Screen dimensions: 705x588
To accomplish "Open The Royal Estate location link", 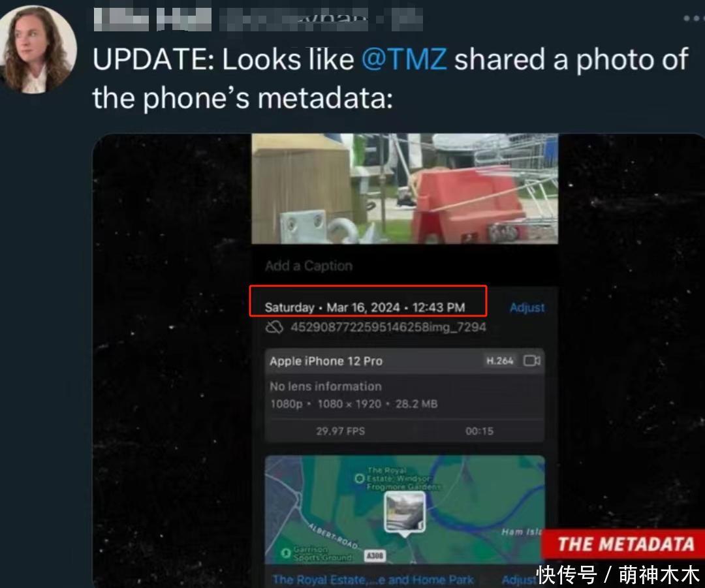I will coord(373,580).
